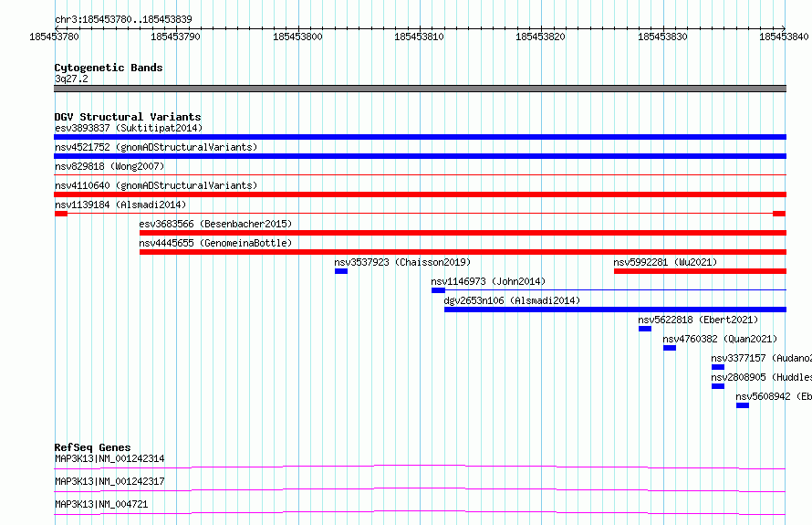Select the blue bar of dgv2653n106

615,310
